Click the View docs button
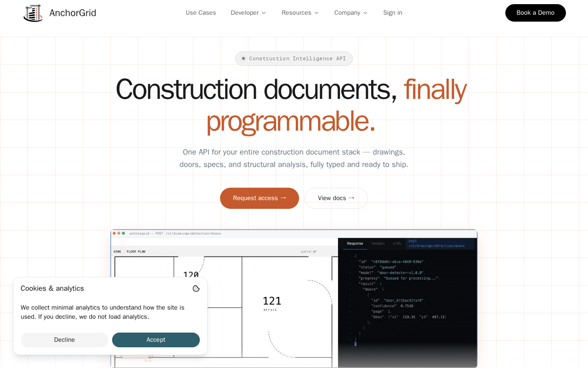 point(336,198)
